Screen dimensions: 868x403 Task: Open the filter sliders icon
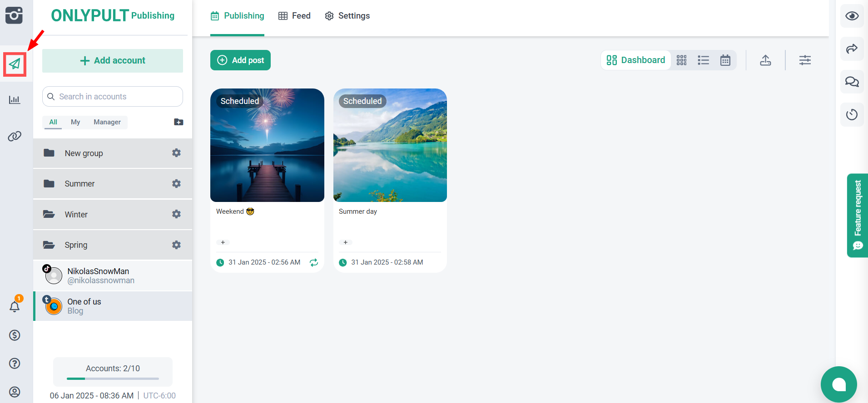[805, 60]
